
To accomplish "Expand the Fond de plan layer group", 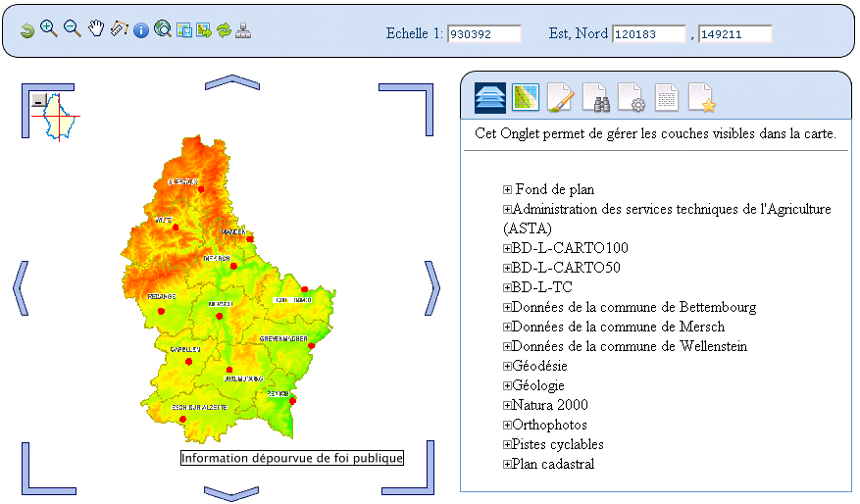I will pyautogui.click(x=507, y=189).
